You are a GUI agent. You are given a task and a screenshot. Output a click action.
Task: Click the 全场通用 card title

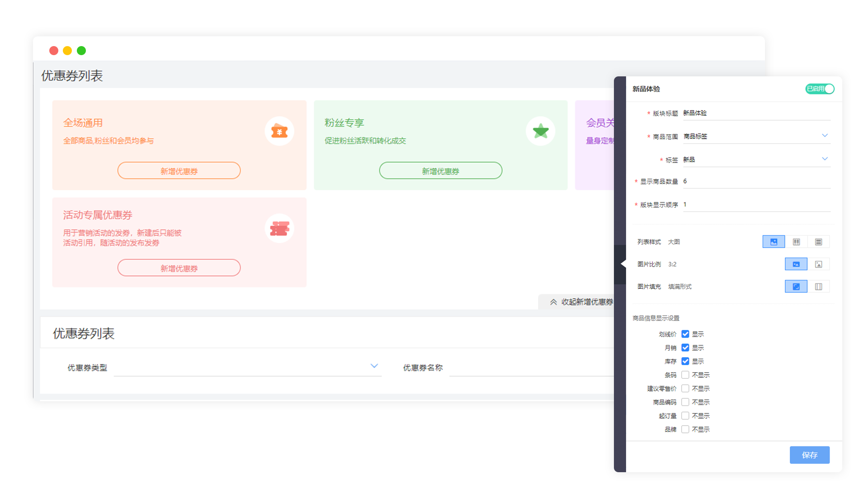point(83,123)
